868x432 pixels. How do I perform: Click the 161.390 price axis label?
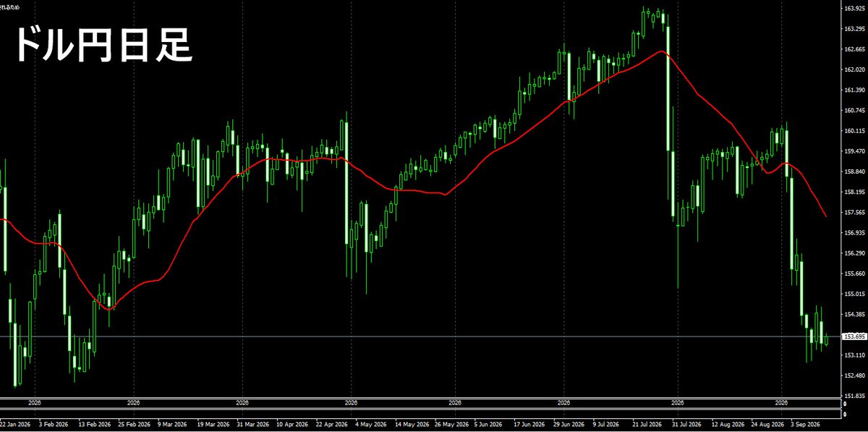[854, 90]
